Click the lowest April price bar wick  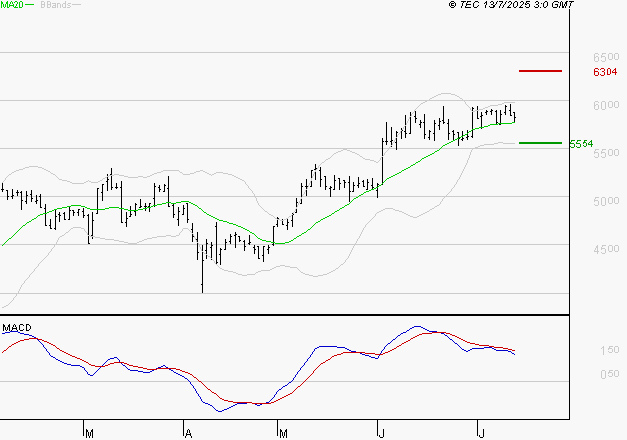point(202,285)
